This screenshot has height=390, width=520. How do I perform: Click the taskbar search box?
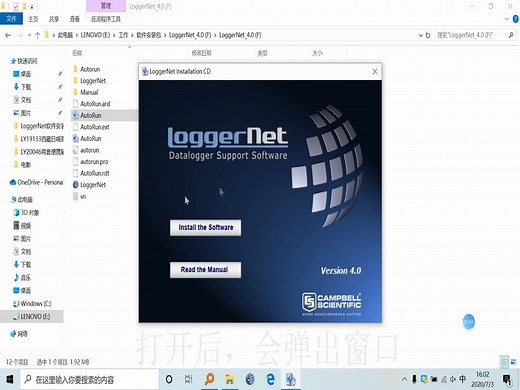coord(89,379)
